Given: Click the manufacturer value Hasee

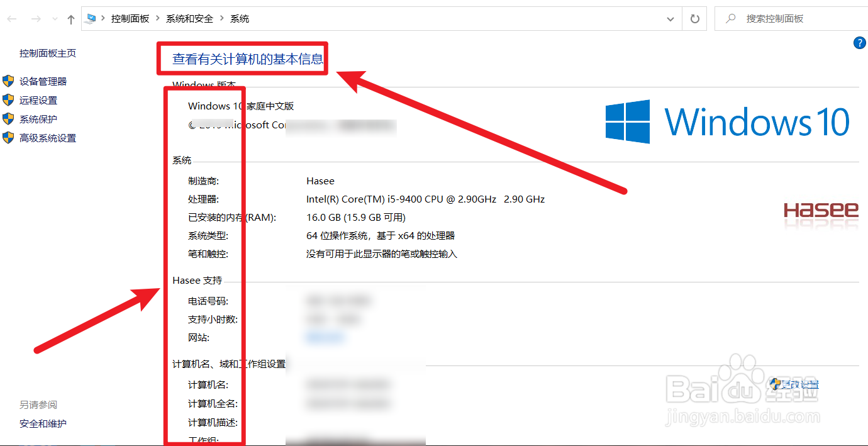Looking at the screenshot, I should 320,181.
